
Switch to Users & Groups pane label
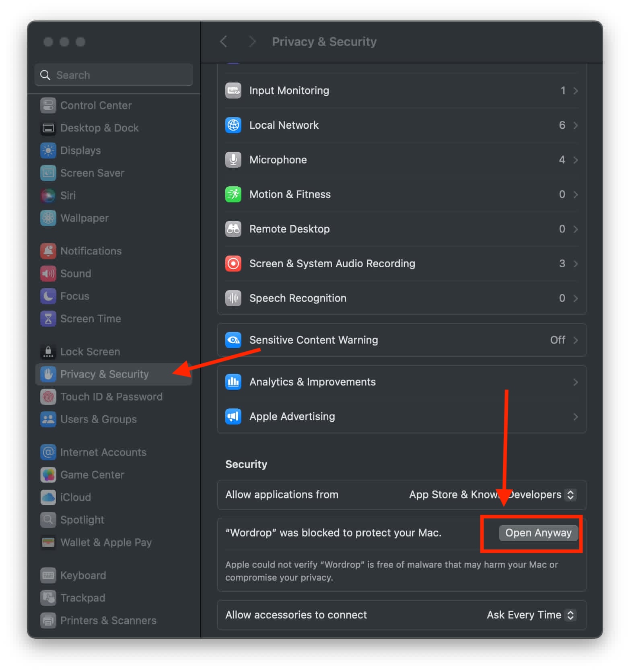tap(99, 419)
